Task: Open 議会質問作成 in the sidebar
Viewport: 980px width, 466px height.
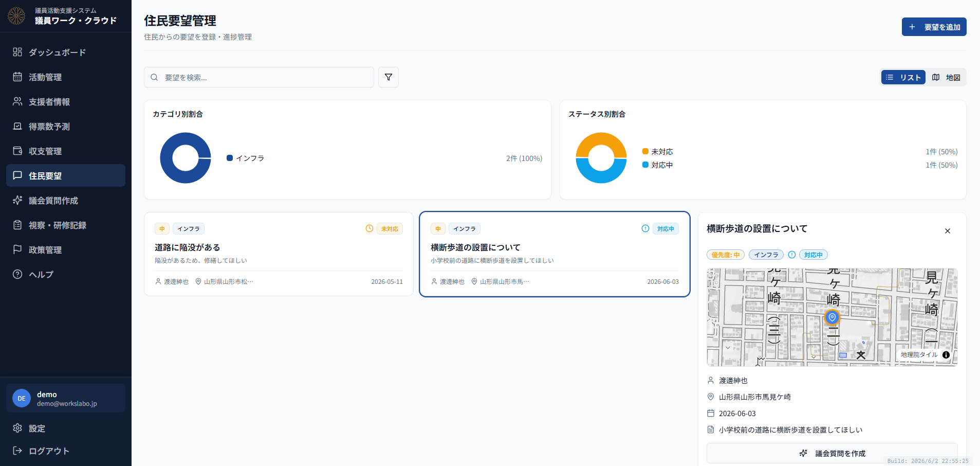Action: [x=66, y=200]
